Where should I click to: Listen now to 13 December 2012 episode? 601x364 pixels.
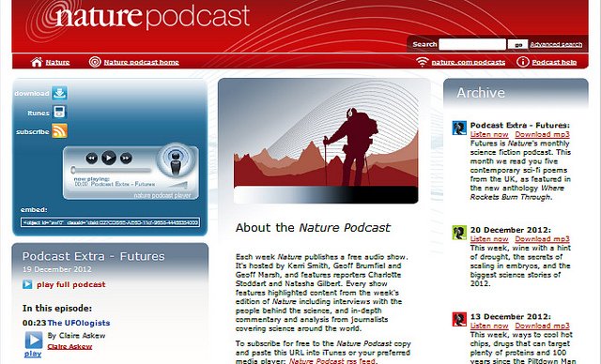(489, 326)
